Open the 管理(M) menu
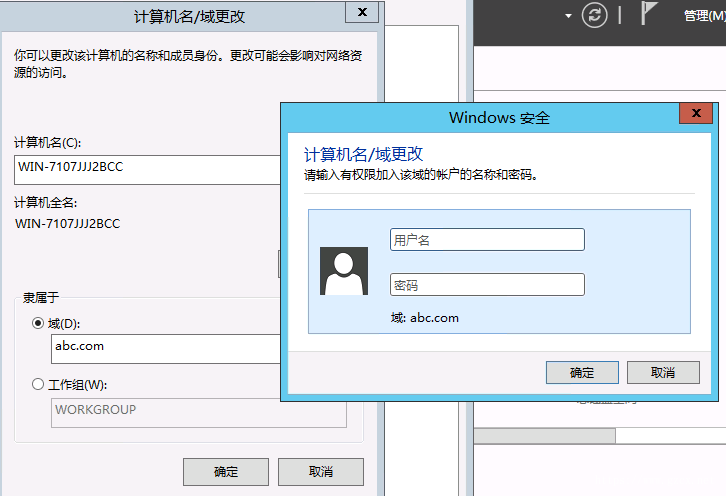The height and width of the screenshot is (496, 726). click(705, 16)
